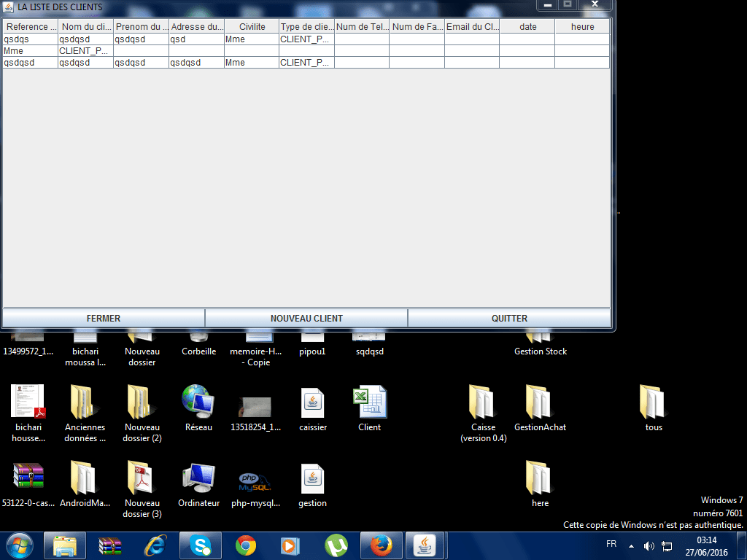Click the first row Reference cell qsdqs

30,39
